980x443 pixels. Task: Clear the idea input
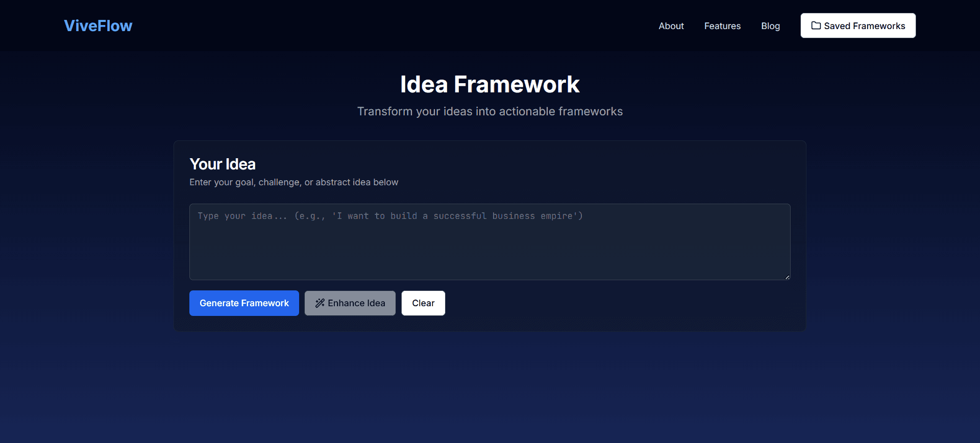click(x=423, y=303)
